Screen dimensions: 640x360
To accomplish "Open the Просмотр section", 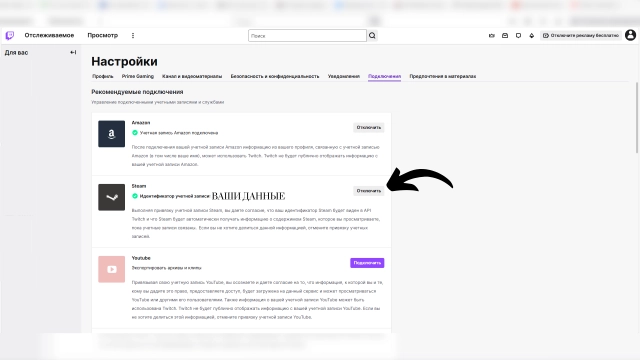I will [102, 36].
